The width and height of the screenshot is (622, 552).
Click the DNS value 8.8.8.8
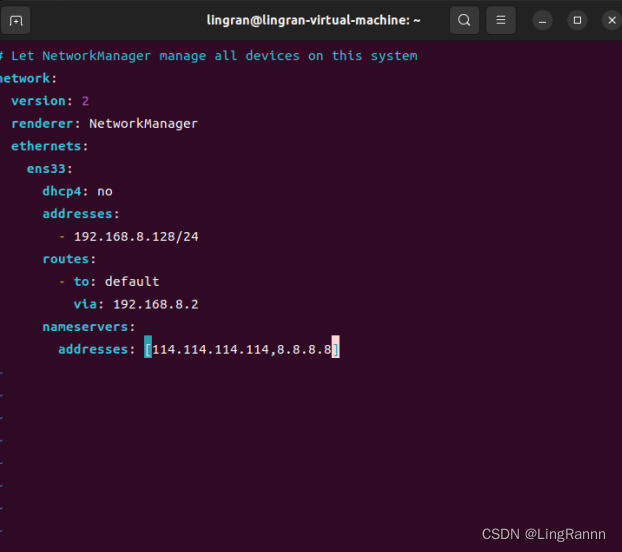point(304,350)
